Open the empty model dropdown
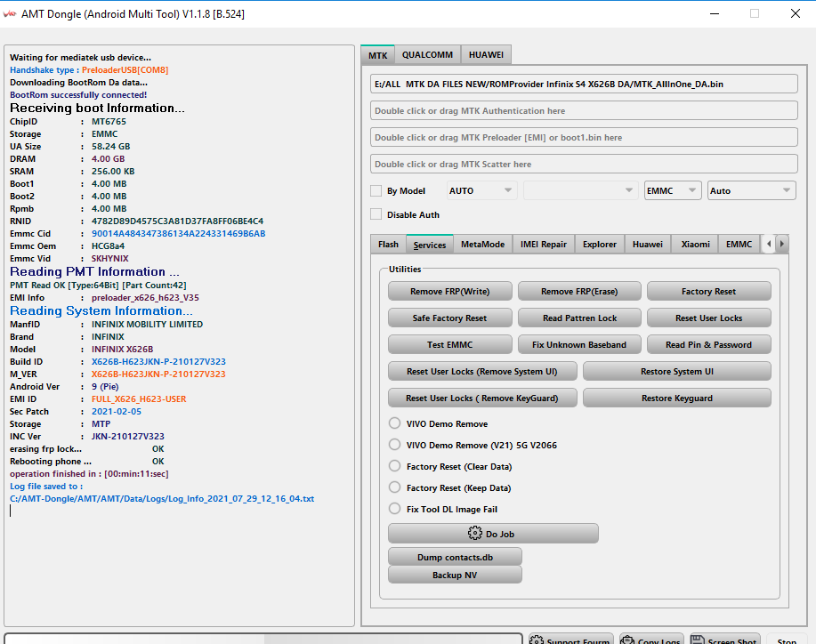 coord(580,191)
